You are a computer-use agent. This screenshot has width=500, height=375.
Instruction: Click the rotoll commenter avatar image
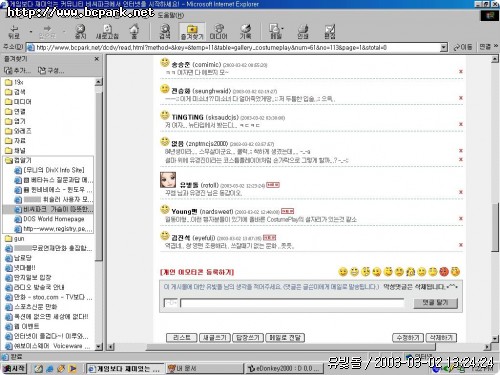click(x=168, y=180)
